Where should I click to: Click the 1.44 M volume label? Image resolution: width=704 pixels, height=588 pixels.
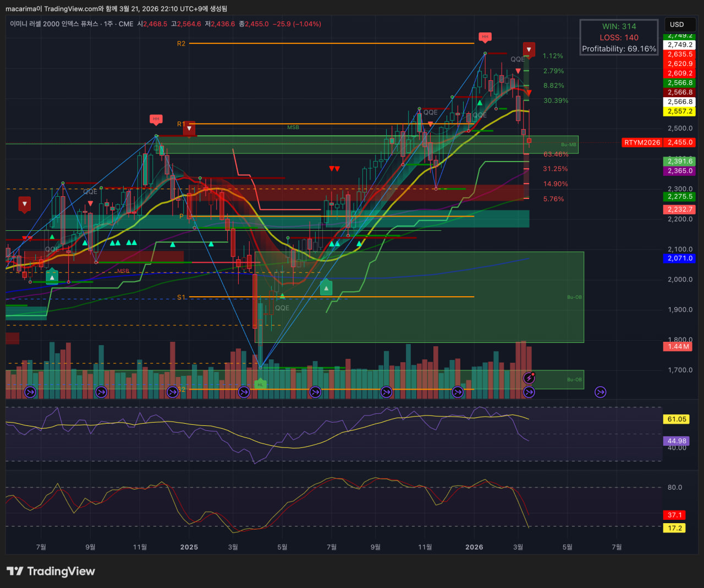pos(678,346)
